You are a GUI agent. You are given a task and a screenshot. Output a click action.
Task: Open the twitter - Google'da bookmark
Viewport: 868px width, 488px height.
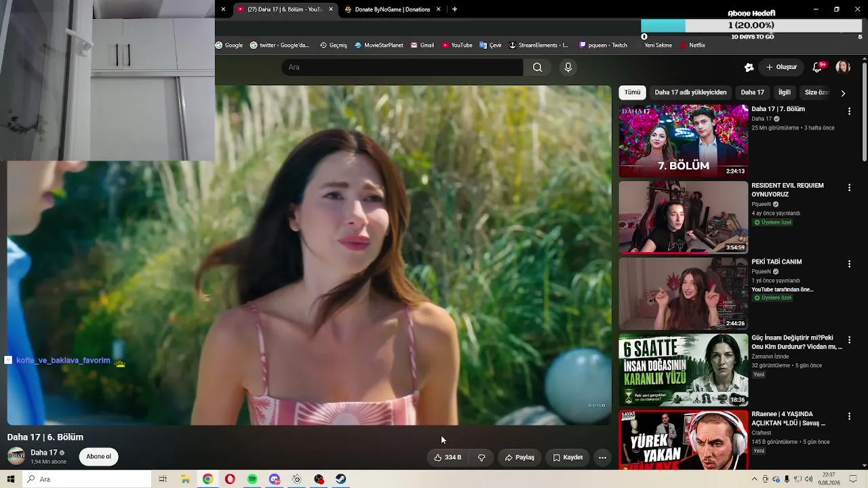279,45
